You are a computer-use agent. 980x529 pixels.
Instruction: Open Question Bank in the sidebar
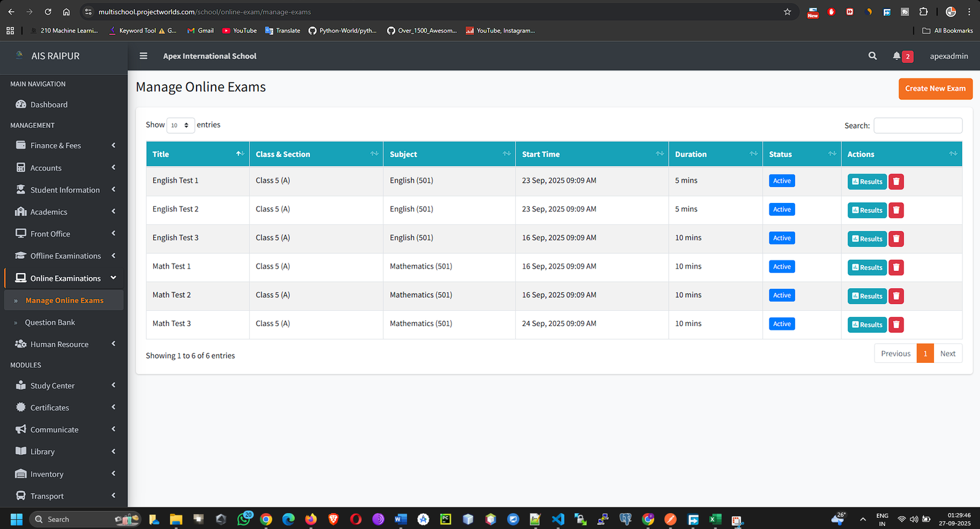point(50,322)
